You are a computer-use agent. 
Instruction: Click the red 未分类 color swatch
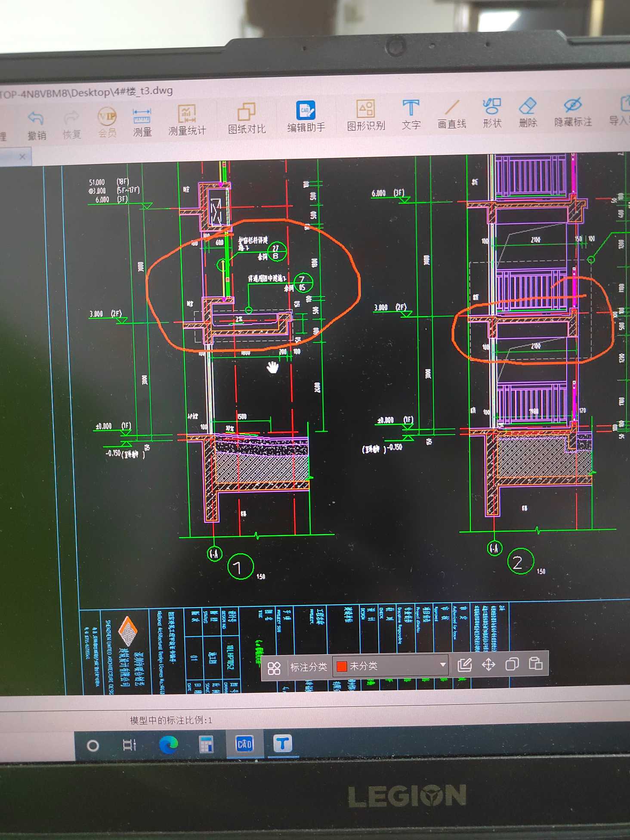point(342,667)
